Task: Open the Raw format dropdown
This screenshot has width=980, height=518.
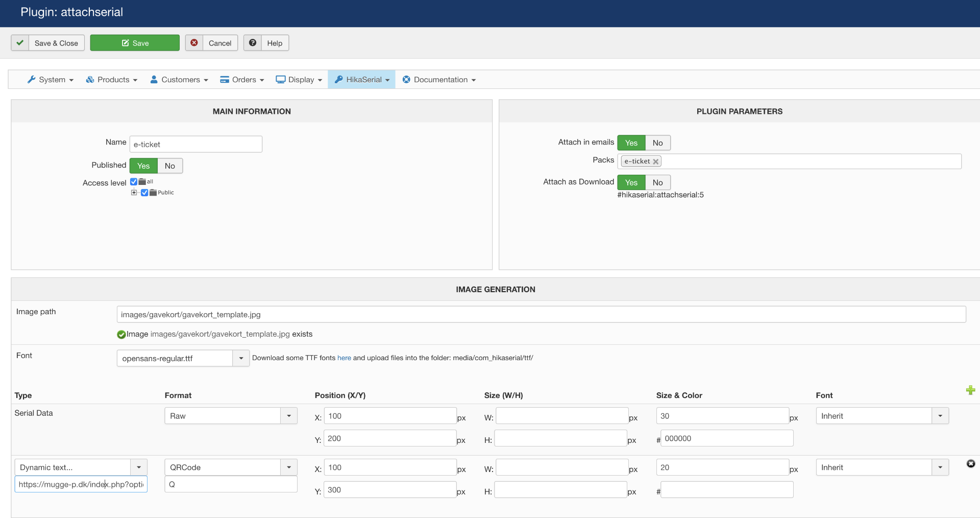Action: click(289, 416)
